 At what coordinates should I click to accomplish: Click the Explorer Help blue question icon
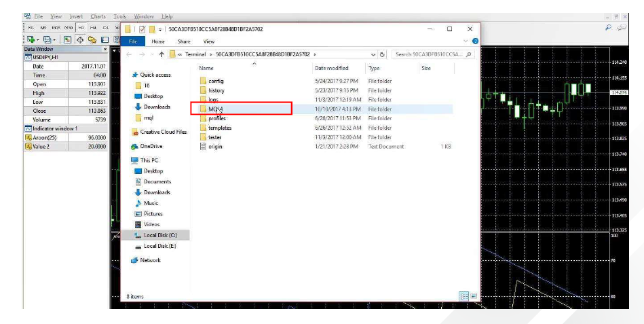point(475,41)
